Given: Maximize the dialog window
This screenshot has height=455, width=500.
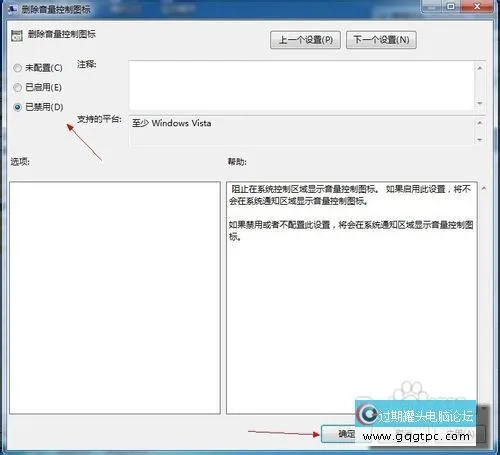Looking at the screenshot, I should click(x=451, y=6).
